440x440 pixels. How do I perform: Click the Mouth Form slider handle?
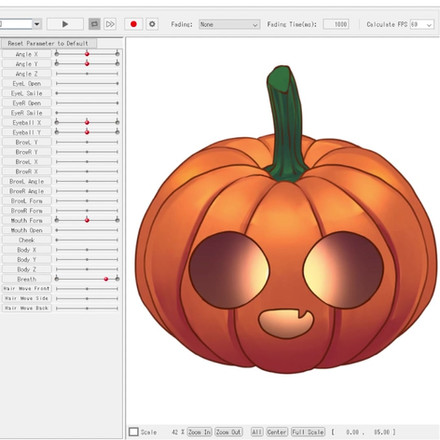87,220
